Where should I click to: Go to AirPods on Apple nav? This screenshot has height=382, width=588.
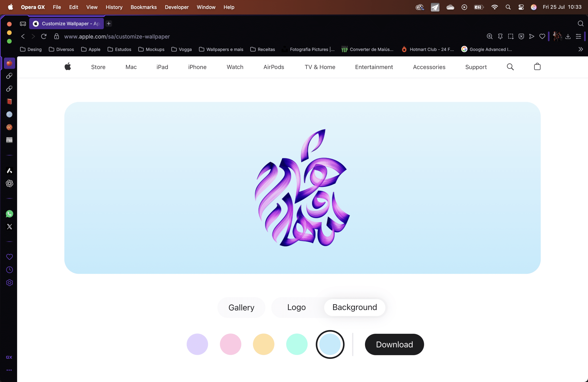click(x=274, y=67)
